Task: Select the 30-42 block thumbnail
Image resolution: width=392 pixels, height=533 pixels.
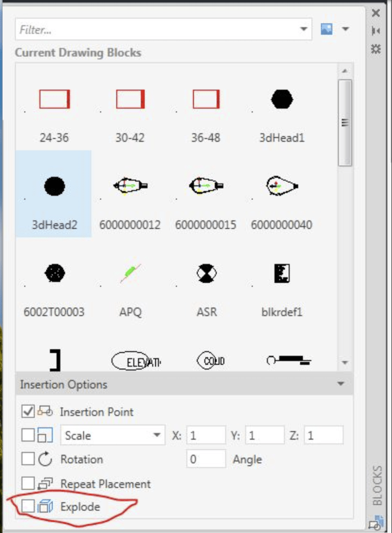Action: (130, 100)
